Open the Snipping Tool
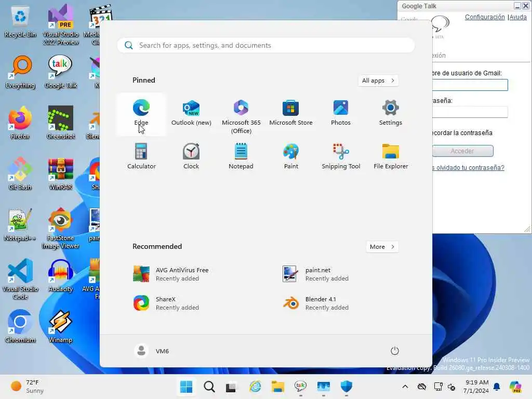 click(x=341, y=157)
